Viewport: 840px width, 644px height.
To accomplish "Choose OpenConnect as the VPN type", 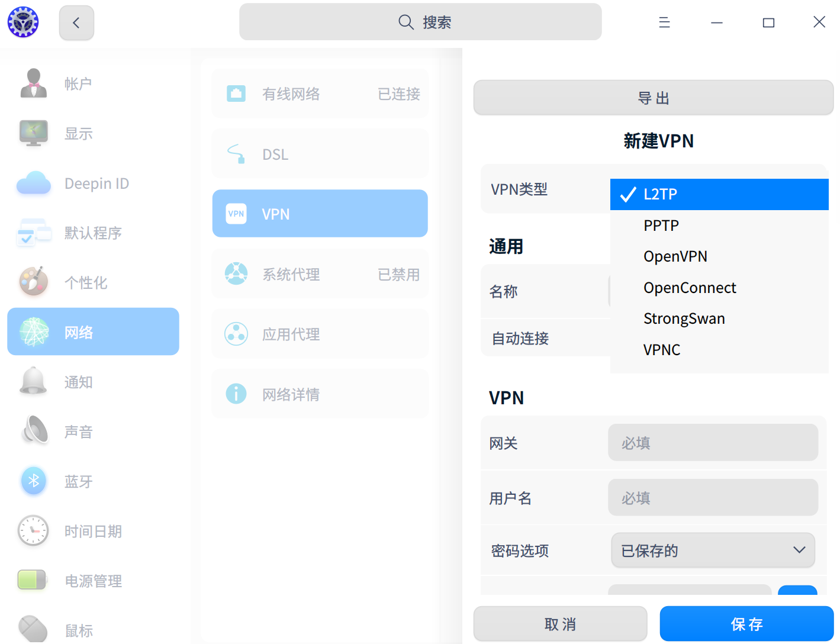I will tap(719, 288).
